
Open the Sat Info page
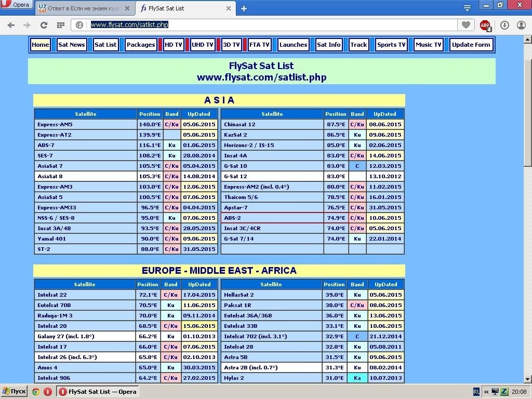328,45
